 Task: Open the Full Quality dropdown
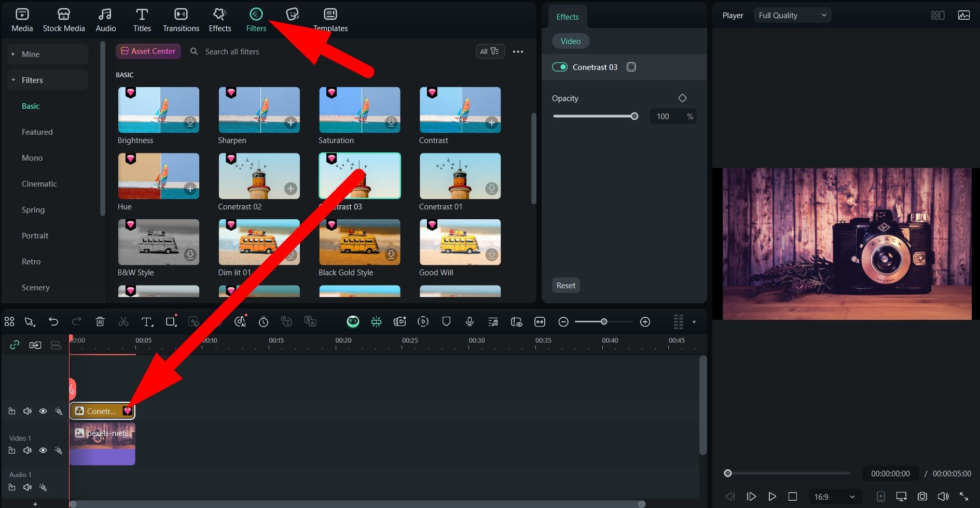pos(792,16)
